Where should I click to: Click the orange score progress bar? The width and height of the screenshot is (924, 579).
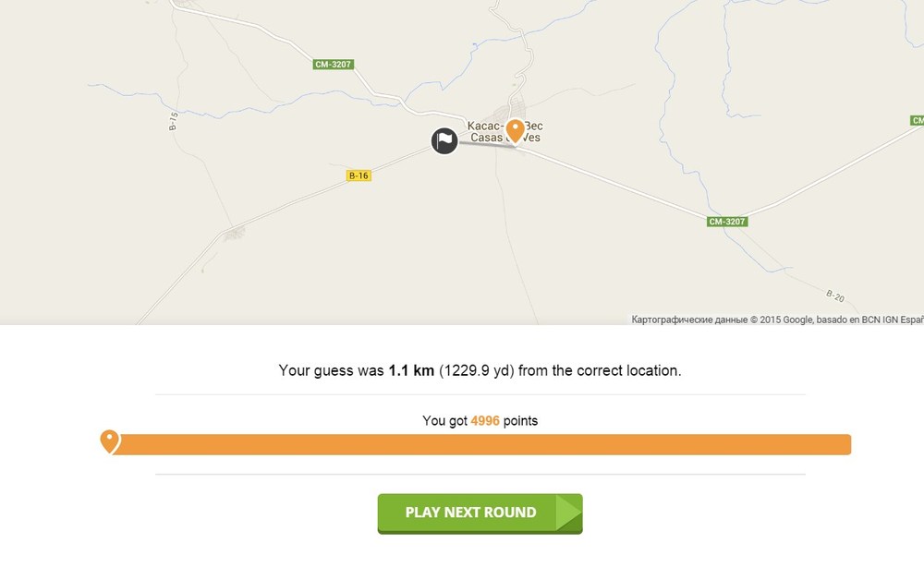tap(480, 445)
